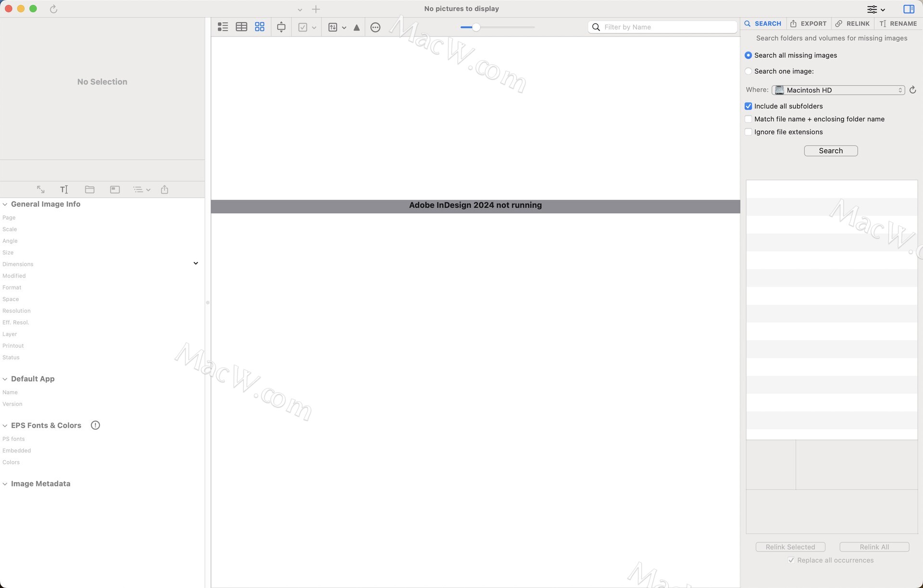The height and width of the screenshot is (588, 923).
Task: Collapse the EPS Fonts & Colors section
Action: click(5, 425)
